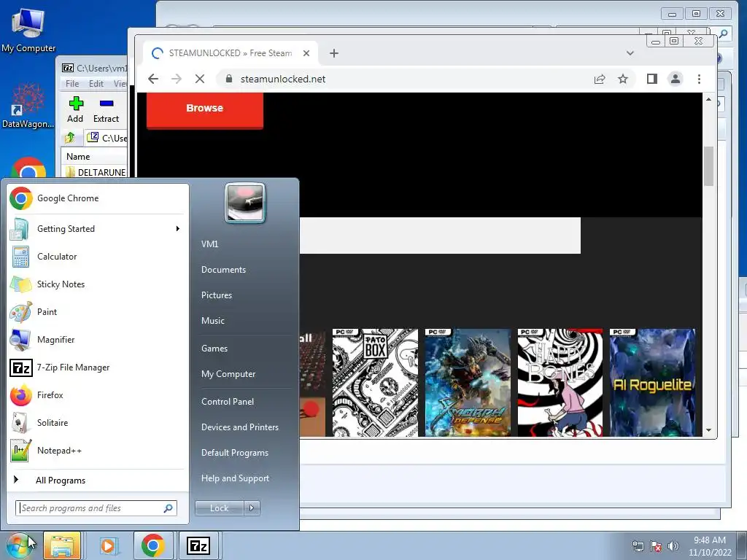Image resolution: width=747 pixels, height=560 pixels.
Task: Click Add in 7-Zip window
Action: (x=75, y=110)
